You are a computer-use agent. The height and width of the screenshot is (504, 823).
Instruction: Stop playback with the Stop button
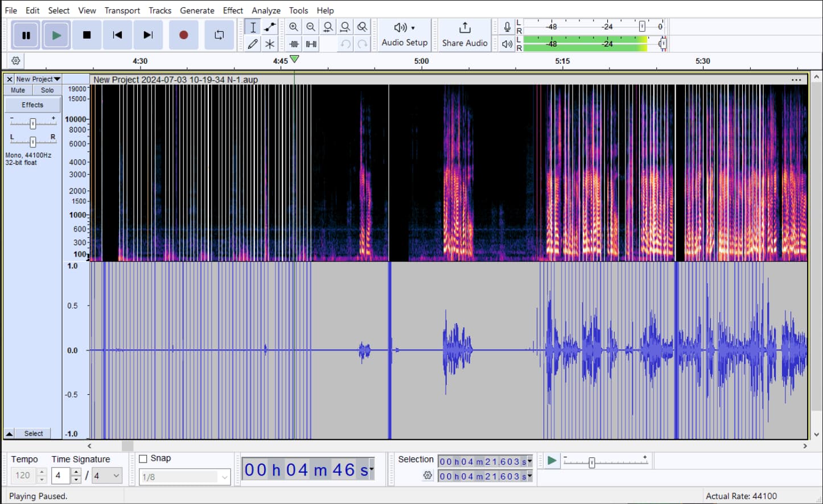(87, 35)
